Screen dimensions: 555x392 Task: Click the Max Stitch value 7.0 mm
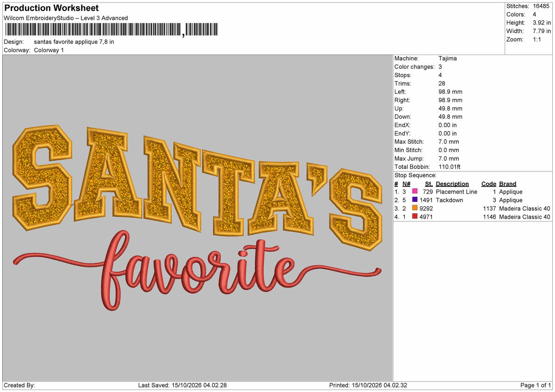449,141
